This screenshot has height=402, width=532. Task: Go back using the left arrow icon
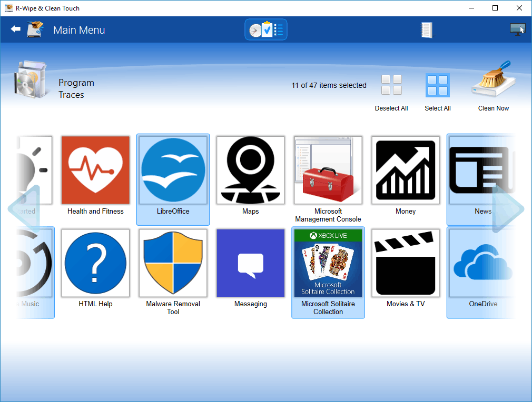coord(16,29)
